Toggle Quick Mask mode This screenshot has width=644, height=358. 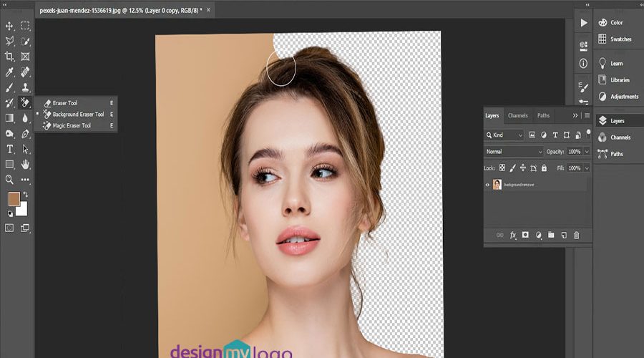click(x=9, y=228)
